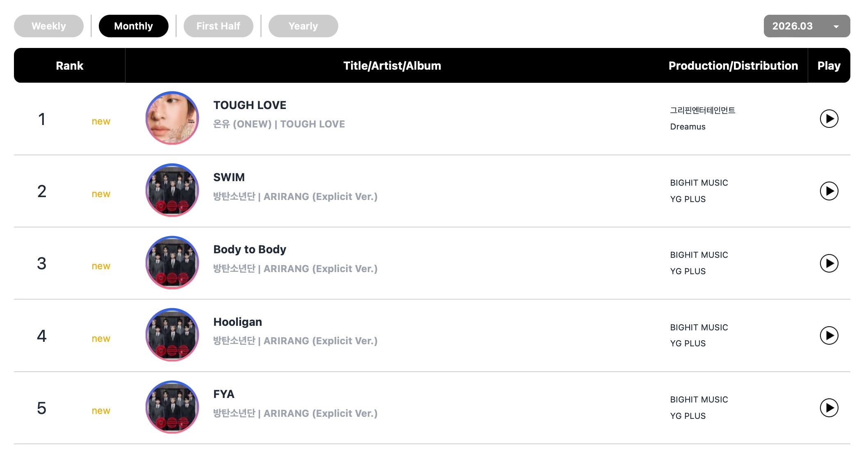Screen dimensions: 868x450
Task: Open the TOUGH LOVE song title
Action: [250, 105]
